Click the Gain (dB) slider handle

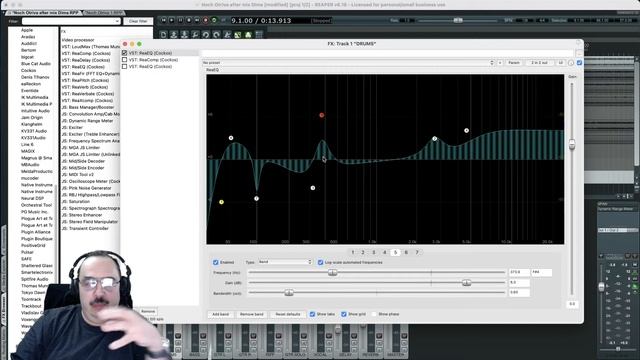click(x=466, y=282)
